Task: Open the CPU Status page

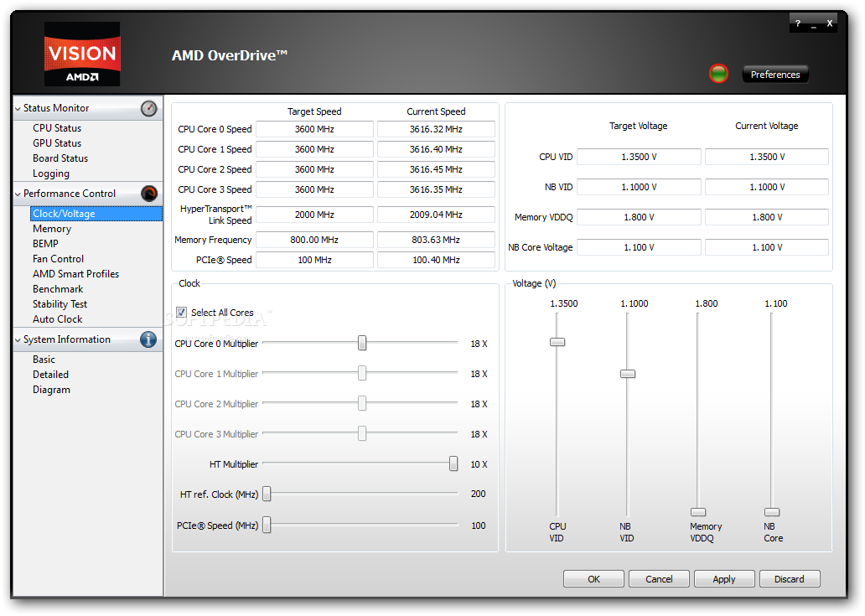Action: (x=57, y=128)
